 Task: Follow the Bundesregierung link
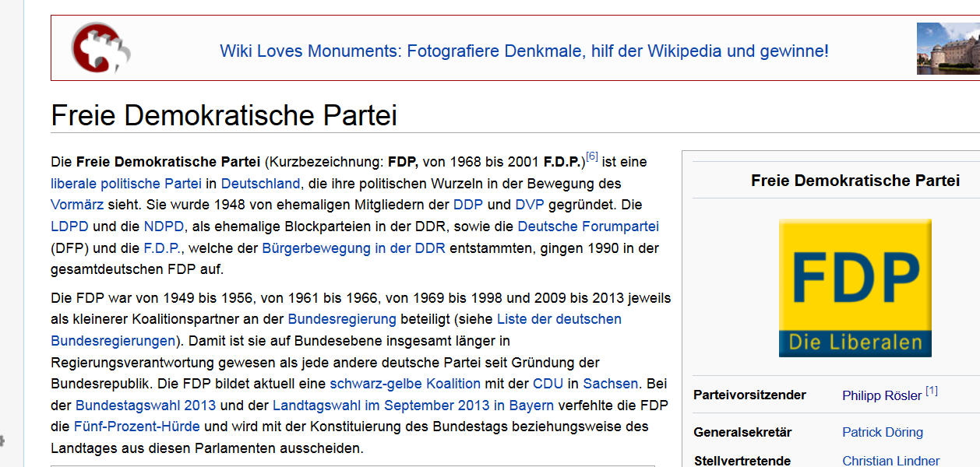pyautogui.click(x=342, y=319)
